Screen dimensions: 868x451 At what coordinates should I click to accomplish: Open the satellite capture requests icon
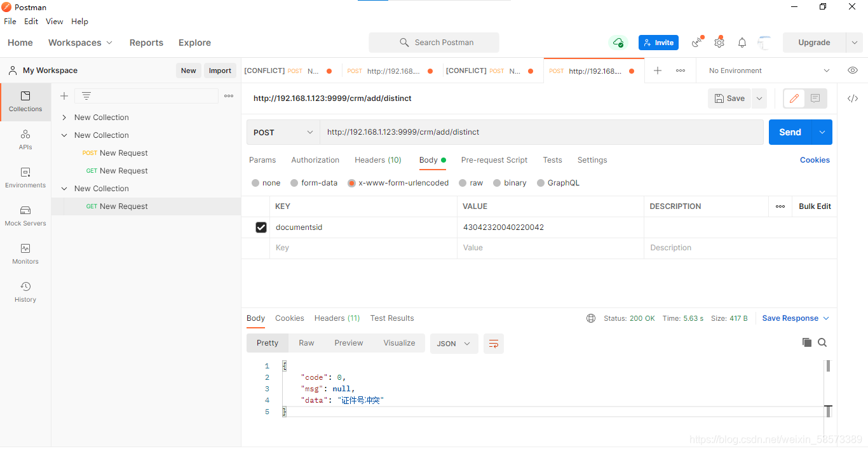698,42
